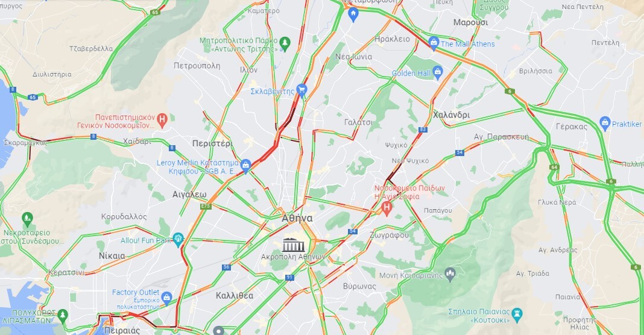Click the Praktiker store marker
This screenshot has height=335, width=644.
pyautogui.click(x=605, y=123)
